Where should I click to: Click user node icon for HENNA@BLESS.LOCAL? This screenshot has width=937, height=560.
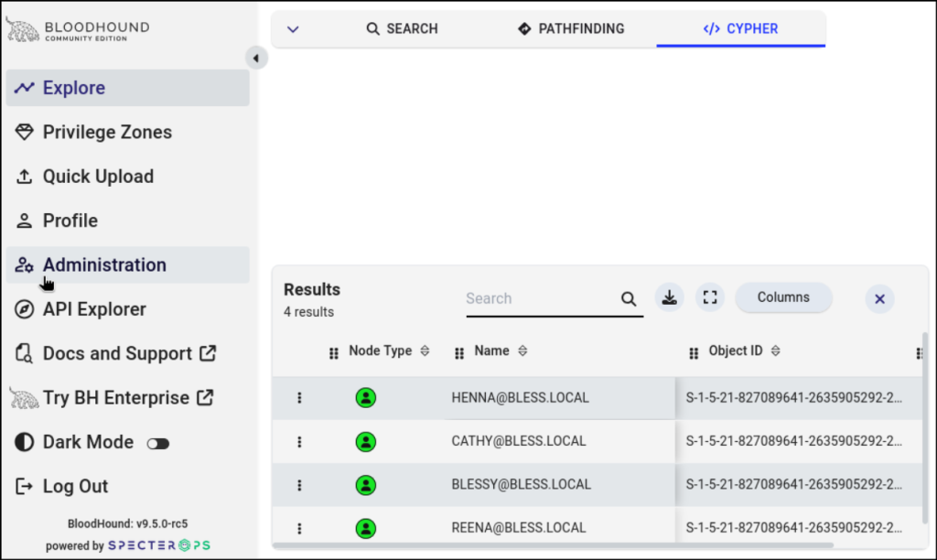[366, 397]
